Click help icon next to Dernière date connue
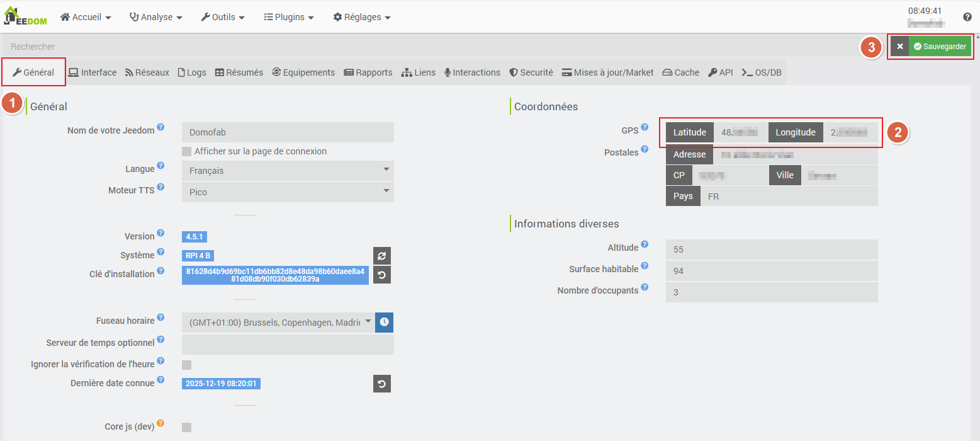 161,379
